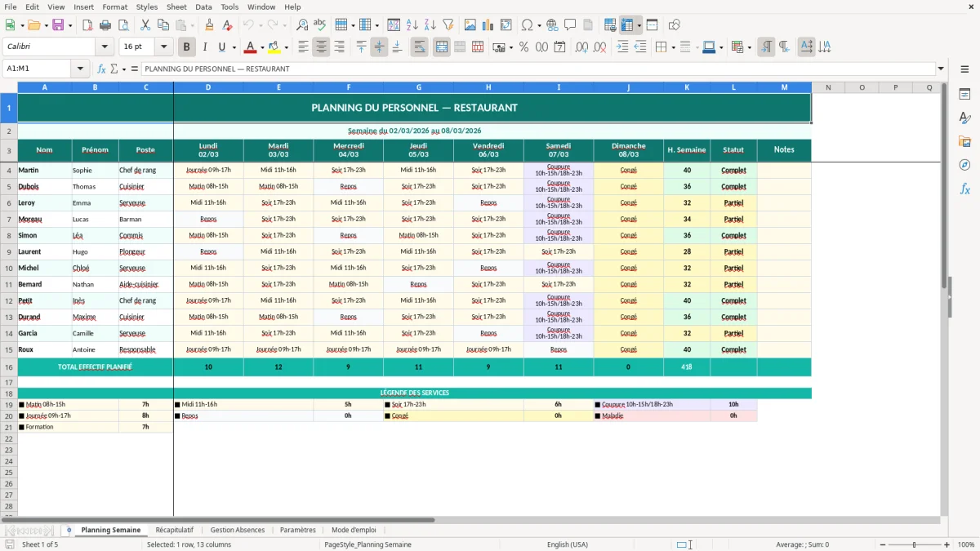Open the Sort dialog
Viewport: 980px width, 551px height.
(394, 25)
